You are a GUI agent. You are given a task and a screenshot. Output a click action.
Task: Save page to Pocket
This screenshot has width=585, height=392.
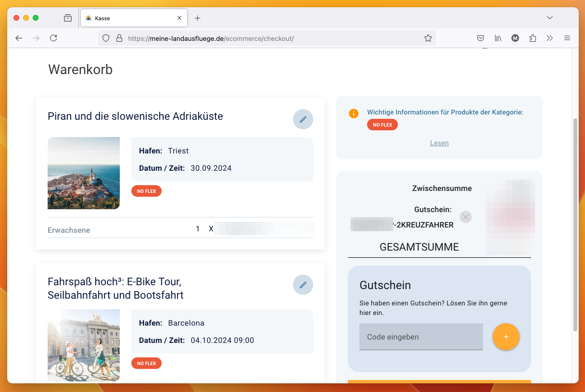point(481,38)
